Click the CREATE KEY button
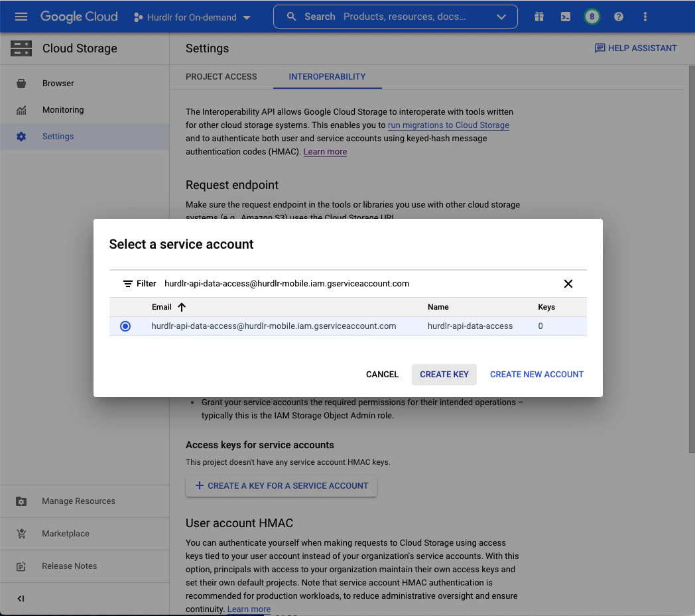695x616 pixels. 444,375
